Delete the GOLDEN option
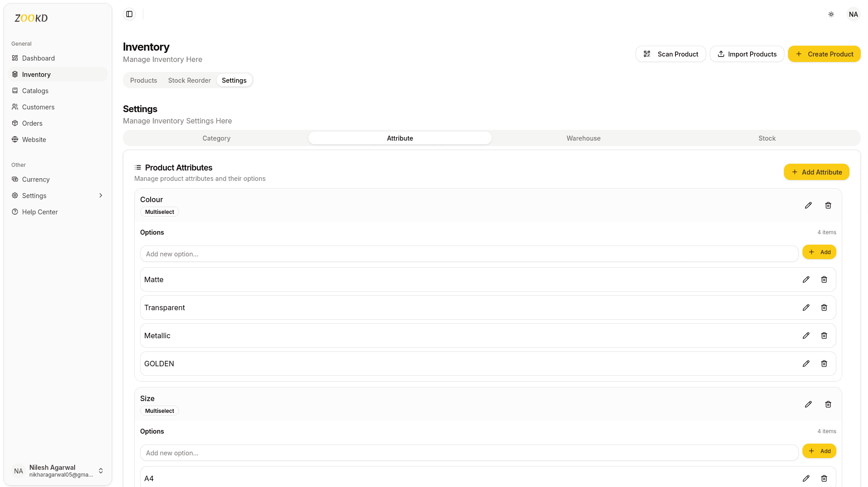This screenshot has height=487, width=868. [x=824, y=364]
